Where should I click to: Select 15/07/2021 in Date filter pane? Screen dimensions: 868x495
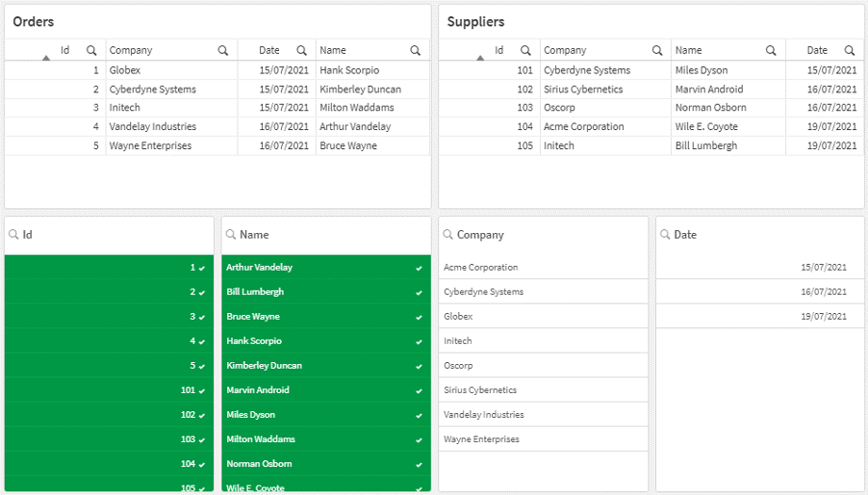click(x=760, y=268)
